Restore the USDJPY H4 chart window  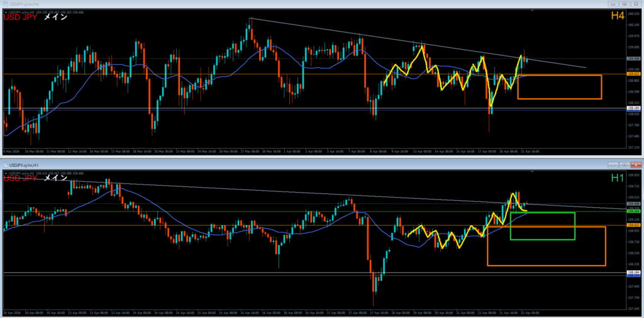[625, 4]
